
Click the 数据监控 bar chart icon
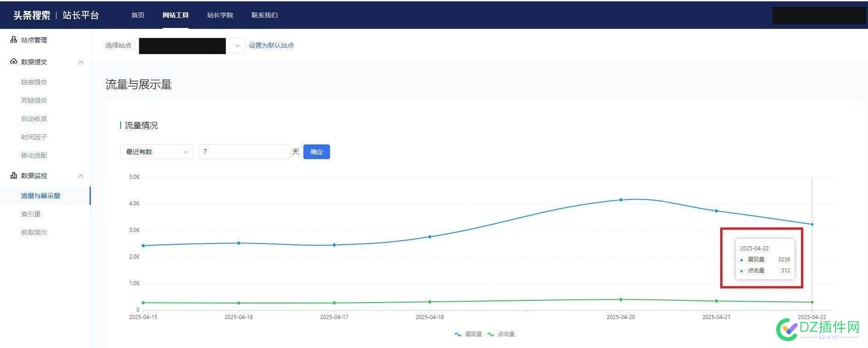(x=14, y=176)
